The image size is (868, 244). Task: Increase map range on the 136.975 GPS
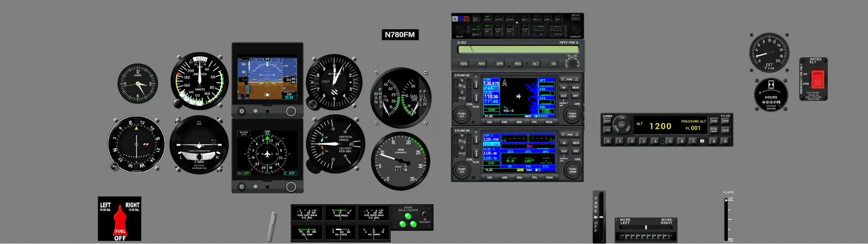click(x=577, y=79)
